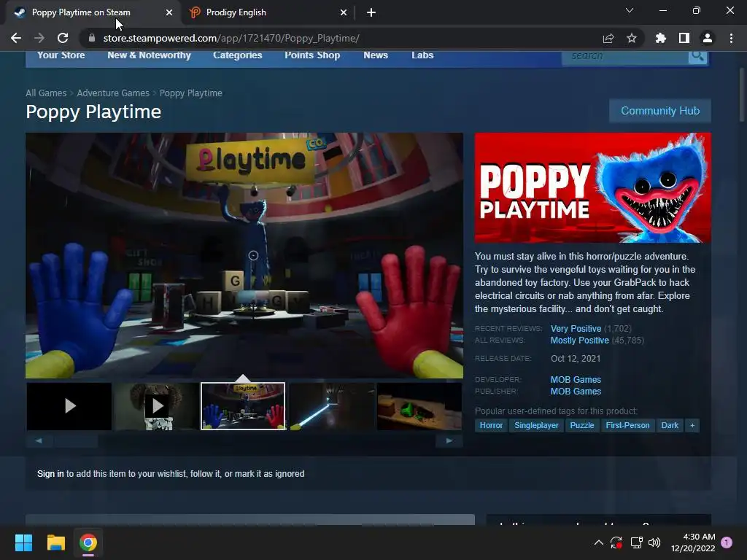The image size is (747, 560).
Task: Open the Chrome profile avatar
Action: click(x=708, y=38)
